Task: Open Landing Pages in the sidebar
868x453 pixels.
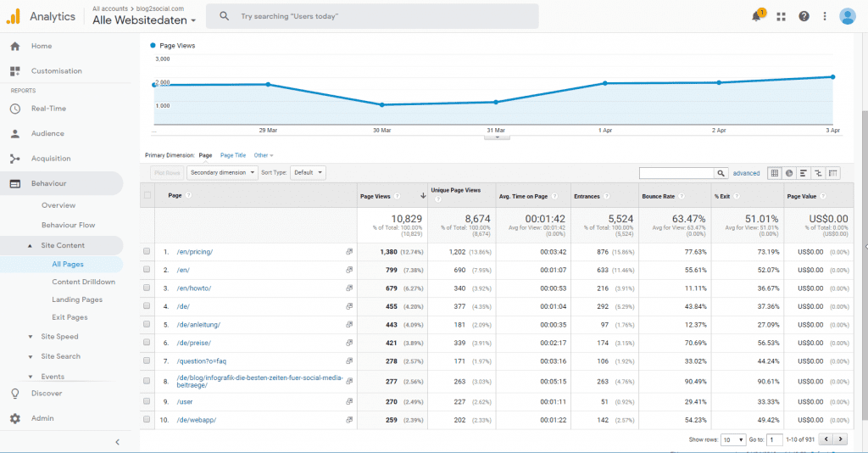Action: tap(77, 299)
